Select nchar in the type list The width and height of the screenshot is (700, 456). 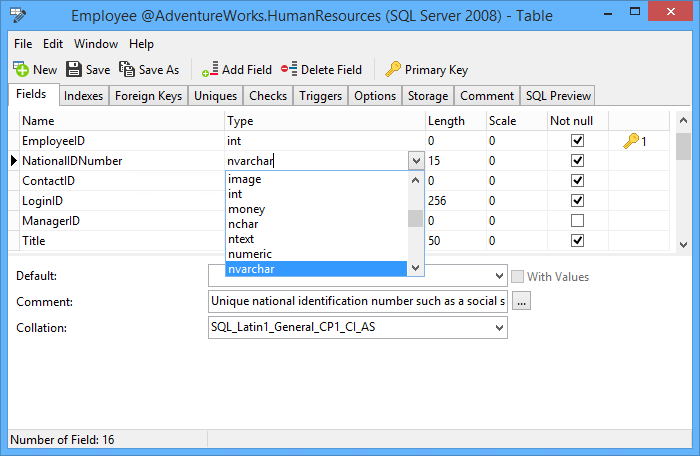click(x=316, y=224)
